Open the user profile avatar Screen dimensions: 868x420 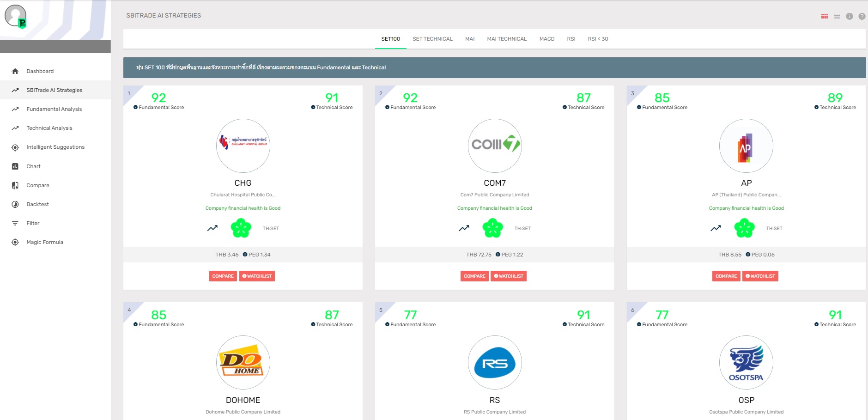click(x=15, y=16)
